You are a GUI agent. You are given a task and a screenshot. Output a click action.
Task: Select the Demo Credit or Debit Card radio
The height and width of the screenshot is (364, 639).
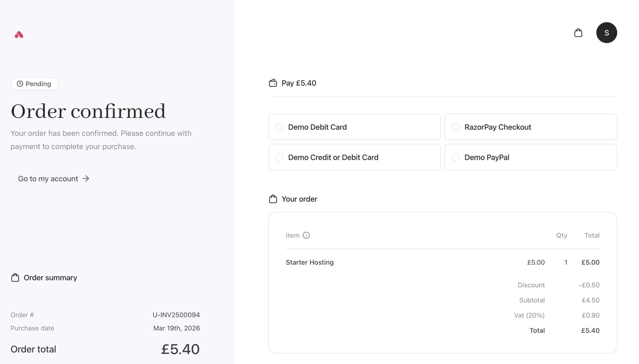tap(279, 157)
